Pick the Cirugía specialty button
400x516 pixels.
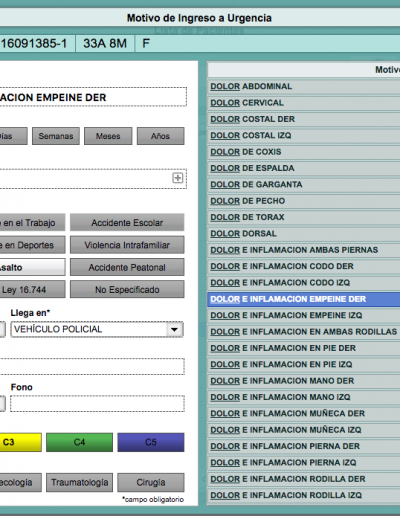pyautogui.click(x=151, y=482)
